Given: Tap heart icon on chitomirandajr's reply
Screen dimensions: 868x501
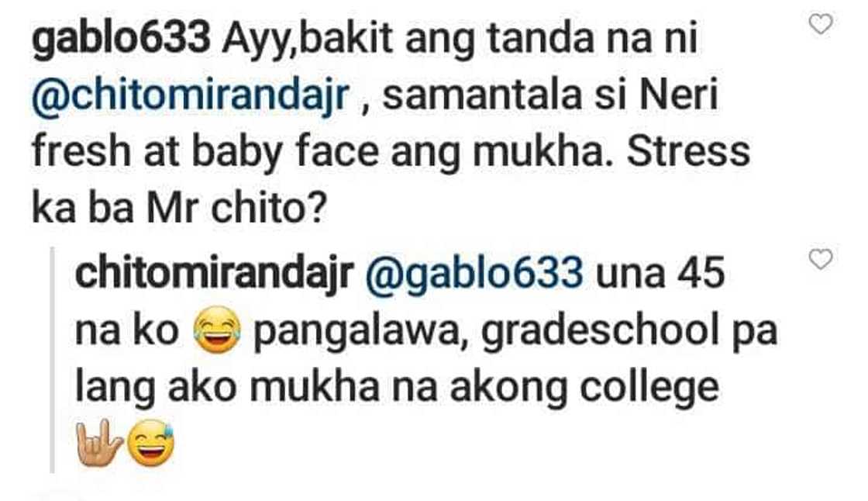Looking at the screenshot, I should pyautogui.click(x=821, y=259).
